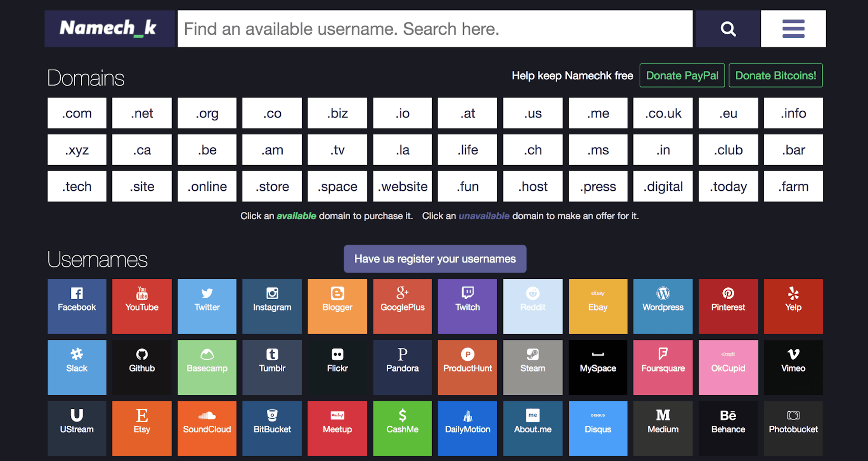This screenshot has width=868, height=461.
Task: Focus the username search field
Action: click(435, 29)
